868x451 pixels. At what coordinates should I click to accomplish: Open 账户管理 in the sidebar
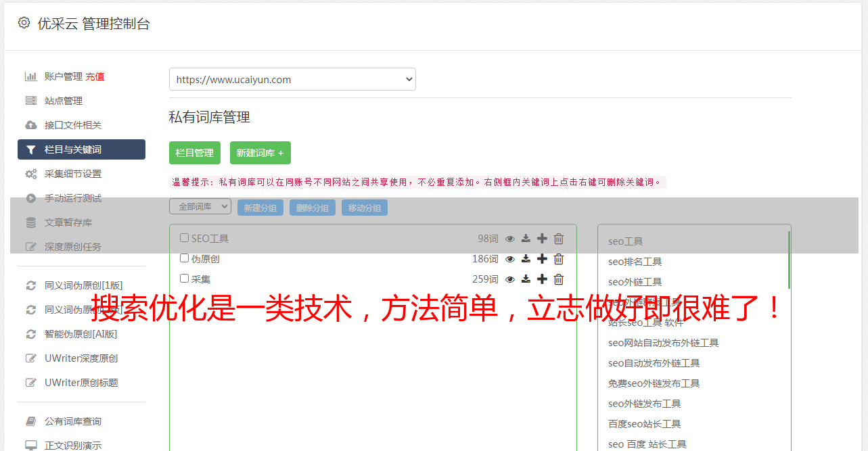(x=64, y=76)
